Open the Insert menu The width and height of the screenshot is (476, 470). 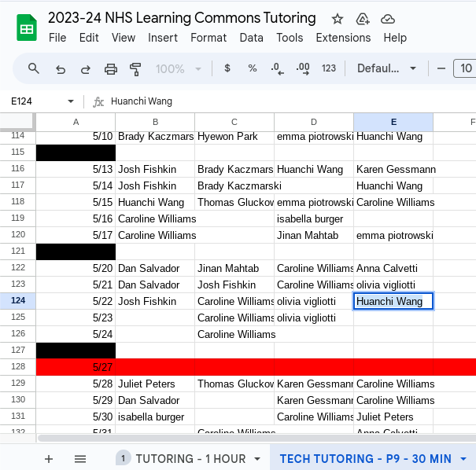point(163,38)
